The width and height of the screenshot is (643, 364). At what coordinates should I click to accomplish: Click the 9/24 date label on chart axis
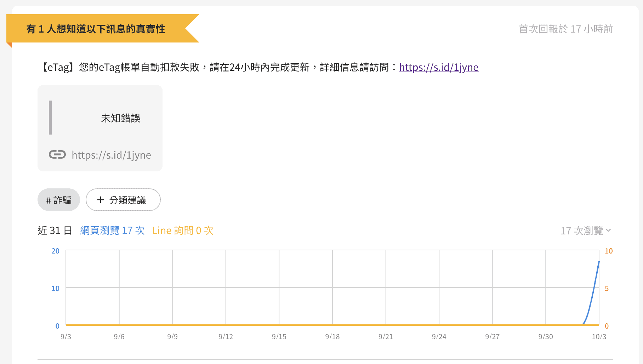(x=439, y=337)
